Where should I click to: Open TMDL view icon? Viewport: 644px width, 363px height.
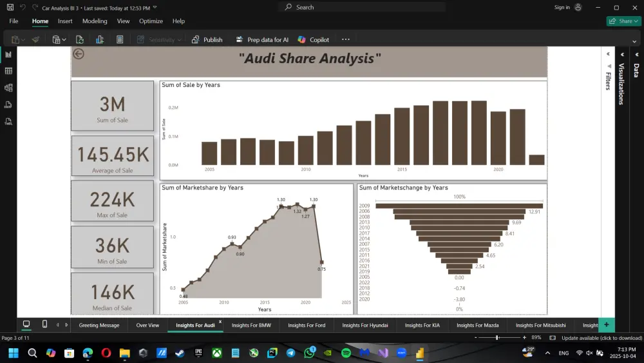coord(8,122)
